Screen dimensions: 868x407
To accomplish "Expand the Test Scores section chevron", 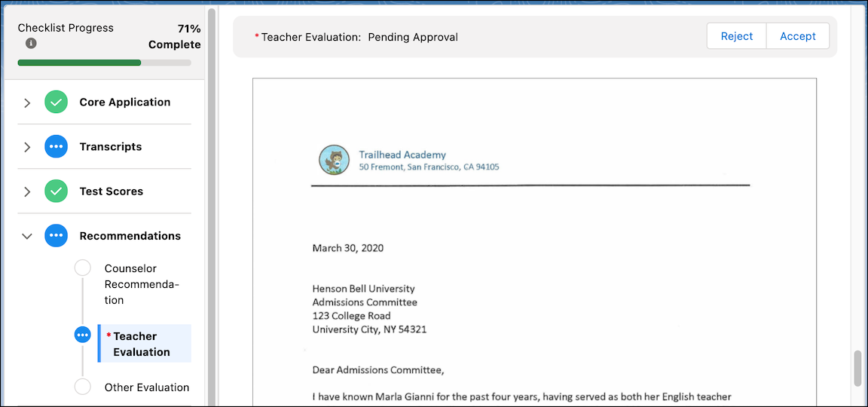I will 27,191.
